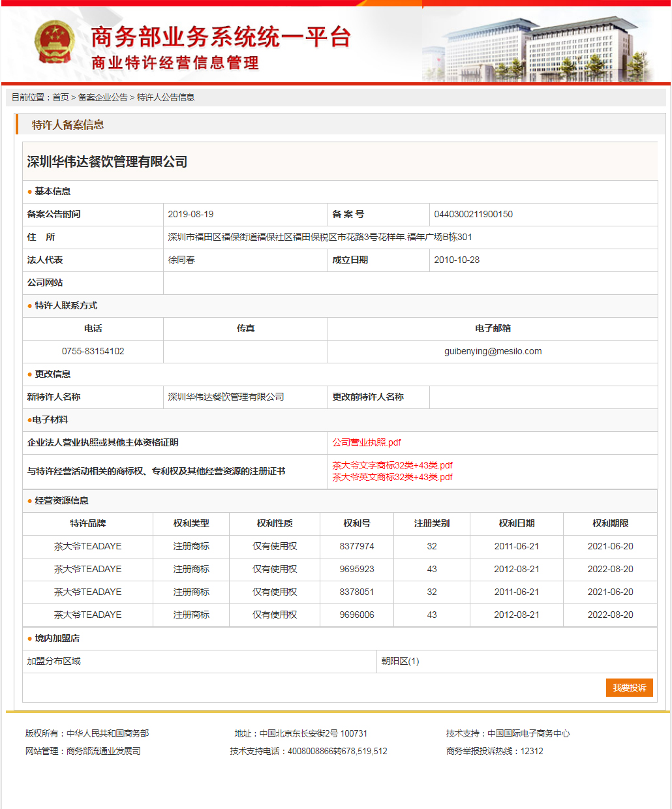Select rights number 9696006
The width and height of the screenshot is (672, 809).
point(357,615)
